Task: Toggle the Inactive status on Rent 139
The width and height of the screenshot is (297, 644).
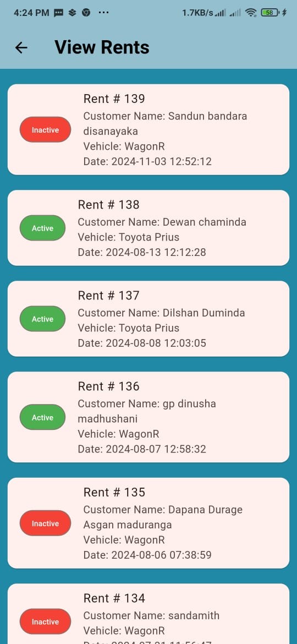Action: tap(45, 130)
